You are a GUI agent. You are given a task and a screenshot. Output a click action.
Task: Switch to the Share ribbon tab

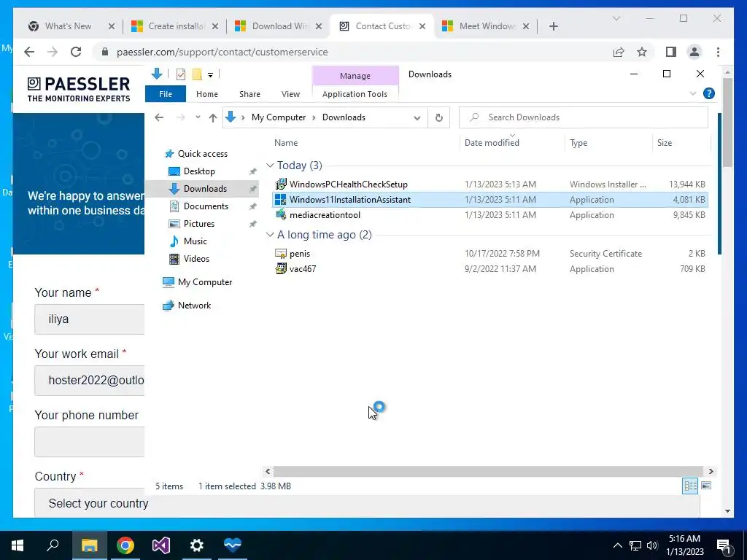click(249, 94)
